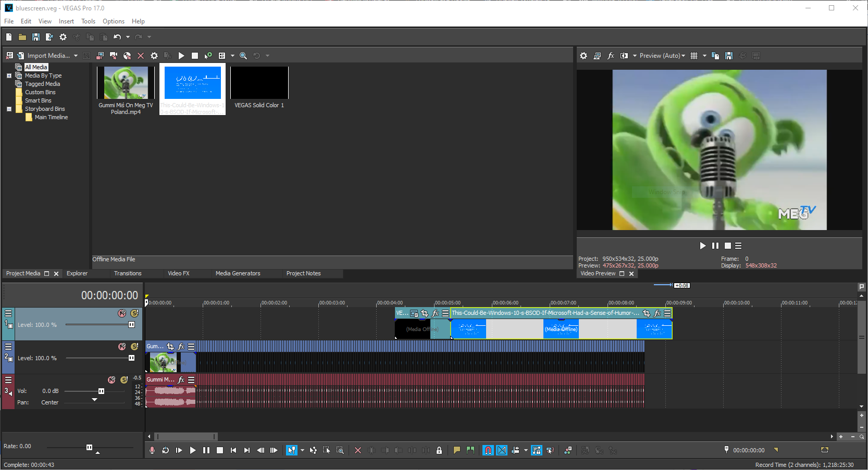
Task: Stop media preview in Project Media toolbar
Action: pos(195,56)
